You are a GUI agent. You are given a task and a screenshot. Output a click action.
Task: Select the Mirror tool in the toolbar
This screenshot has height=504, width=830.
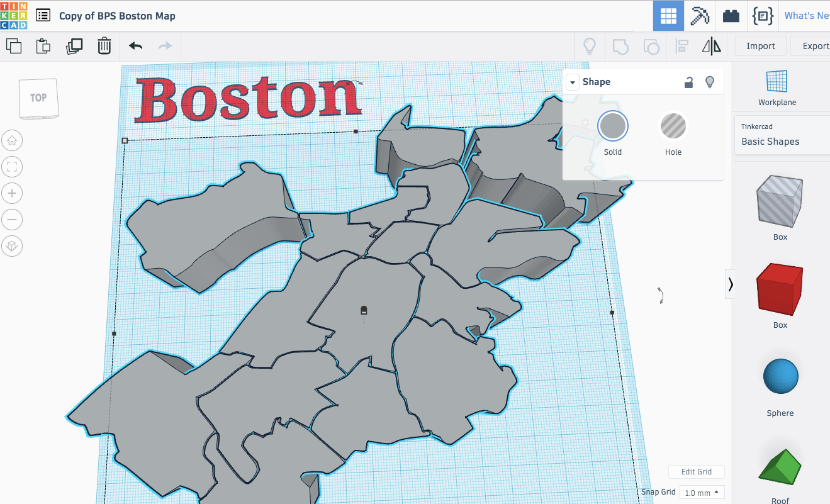[x=712, y=46]
